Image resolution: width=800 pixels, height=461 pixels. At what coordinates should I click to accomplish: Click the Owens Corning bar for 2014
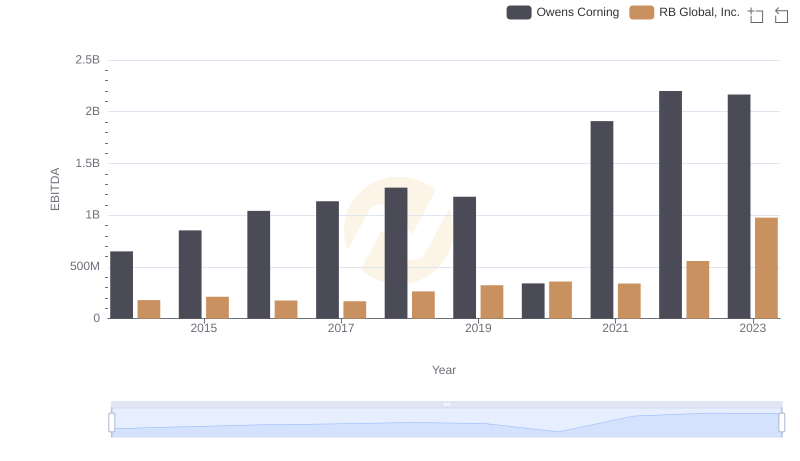[121, 285]
